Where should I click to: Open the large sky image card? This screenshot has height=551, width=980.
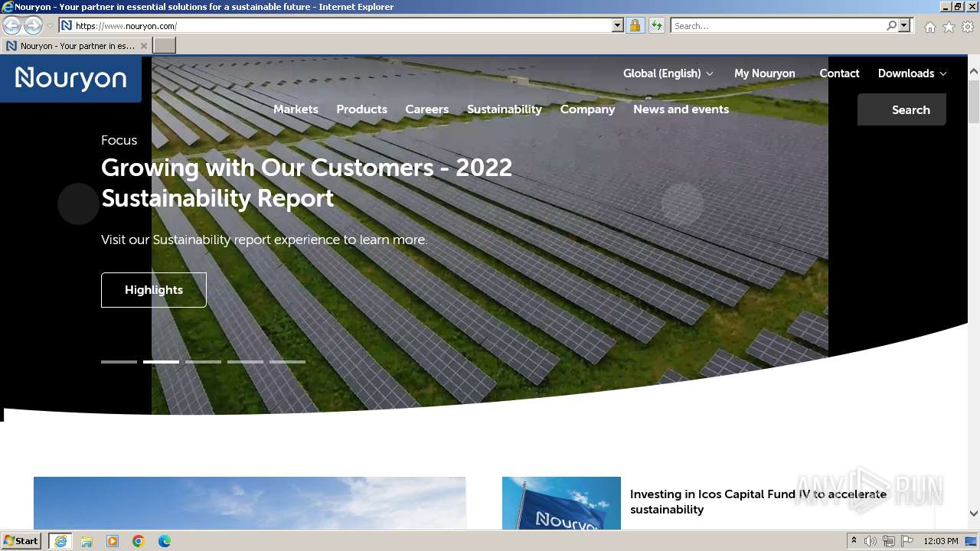coord(250,503)
